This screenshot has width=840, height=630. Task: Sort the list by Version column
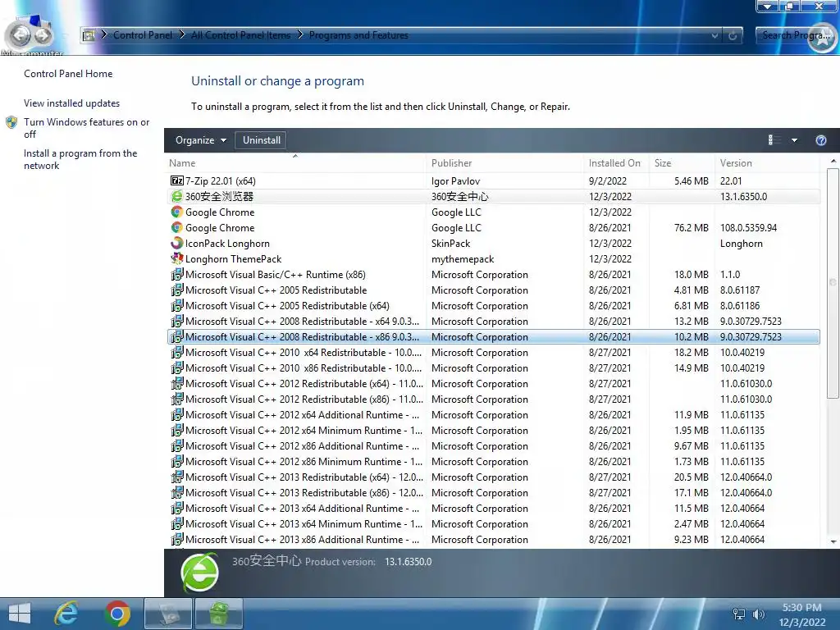767,163
